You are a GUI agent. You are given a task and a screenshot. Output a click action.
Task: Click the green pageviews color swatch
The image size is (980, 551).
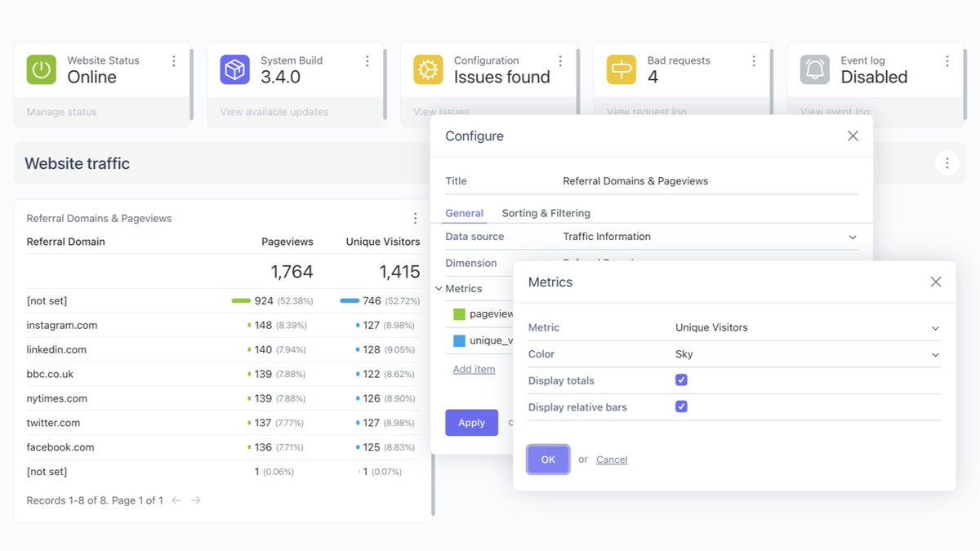click(x=459, y=314)
